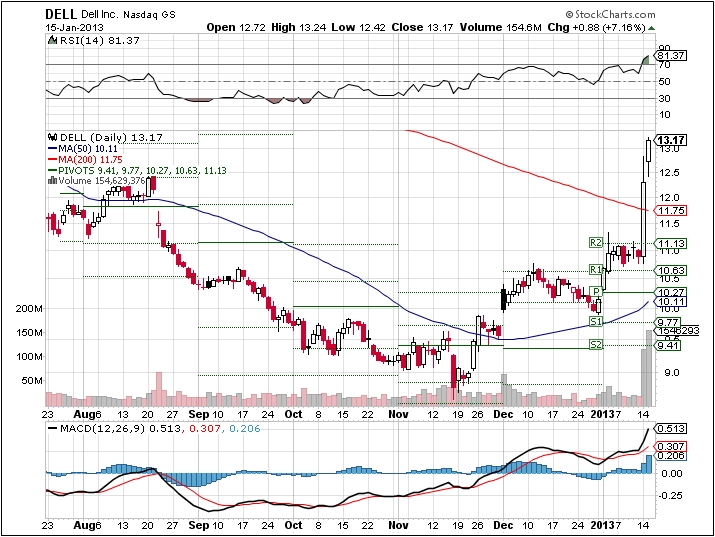Image resolution: width=715 pixels, height=537 pixels.
Task: Click the 50M volume axis label
Action: [x=32, y=381]
